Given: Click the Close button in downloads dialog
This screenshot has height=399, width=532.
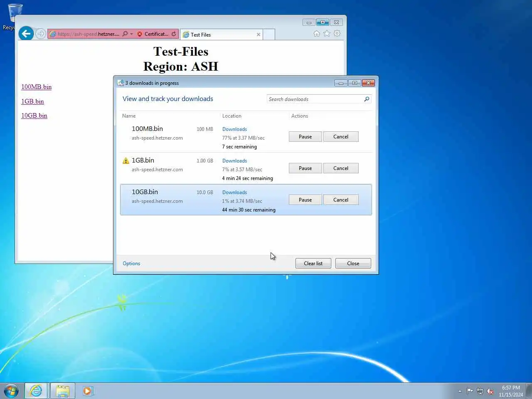Looking at the screenshot, I should pos(353,264).
